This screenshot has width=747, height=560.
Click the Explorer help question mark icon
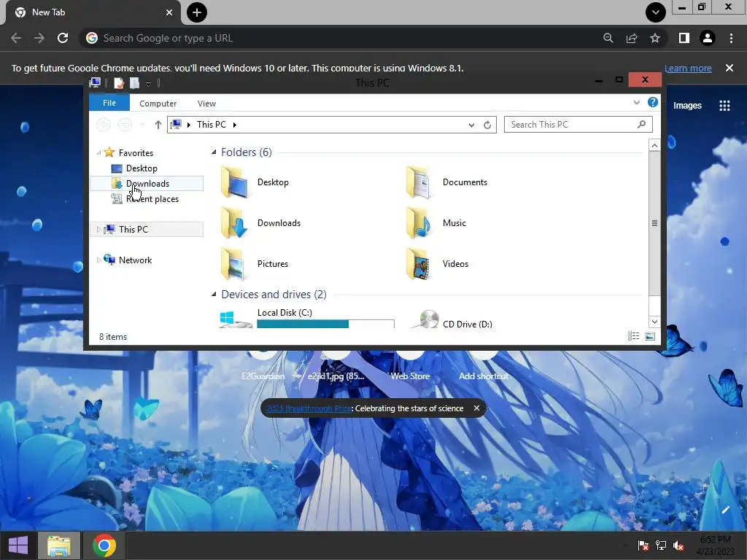click(x=653, y=102)
